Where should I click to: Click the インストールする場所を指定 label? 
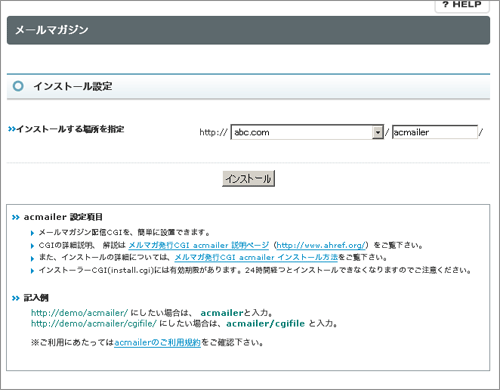click(70, 129)
